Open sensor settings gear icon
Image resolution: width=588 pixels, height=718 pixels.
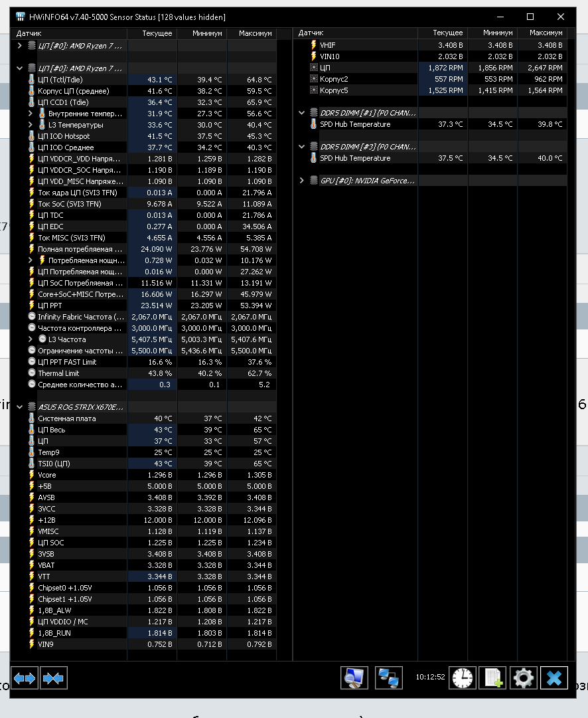coord(524,677)
